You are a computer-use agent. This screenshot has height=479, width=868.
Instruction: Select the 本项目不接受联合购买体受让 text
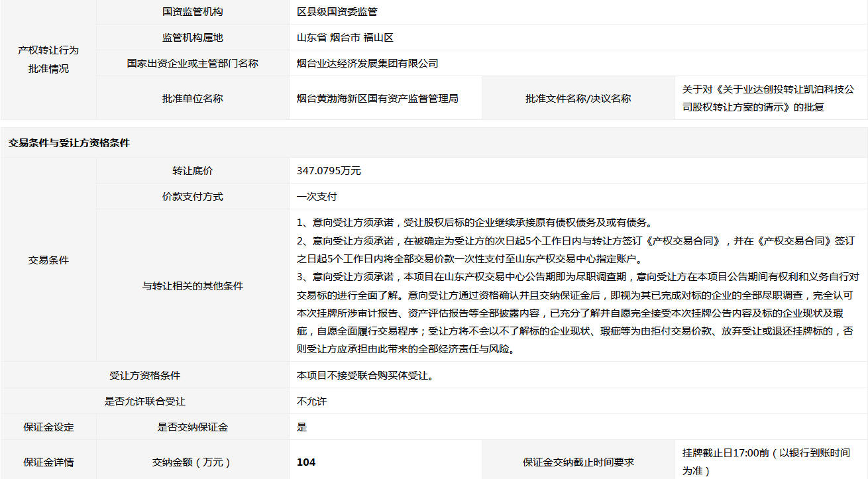(365, 376)
